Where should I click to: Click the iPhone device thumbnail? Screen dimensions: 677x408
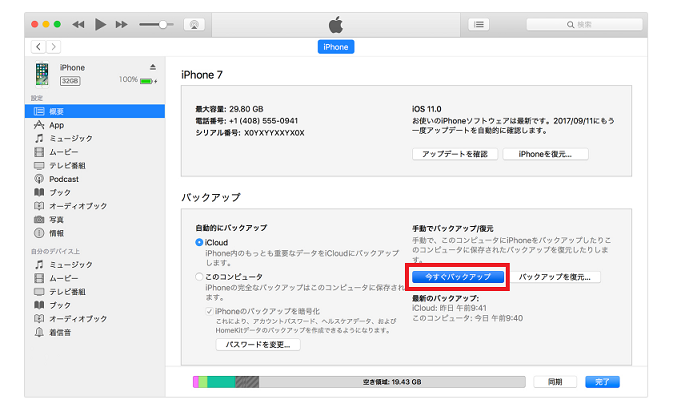tap(42, 74)
